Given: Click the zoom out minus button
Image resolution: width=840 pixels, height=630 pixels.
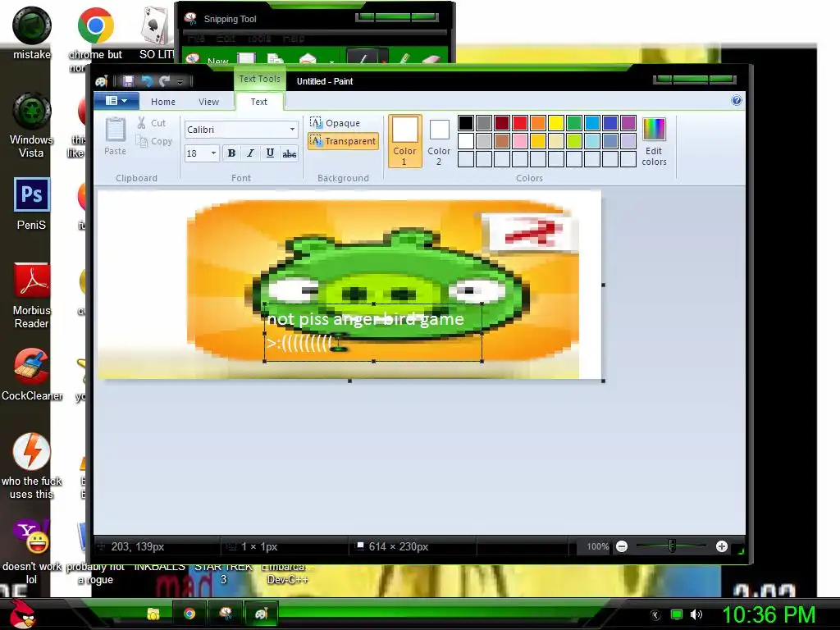Looking at the screenshot, I should click(x=622, y=546).
